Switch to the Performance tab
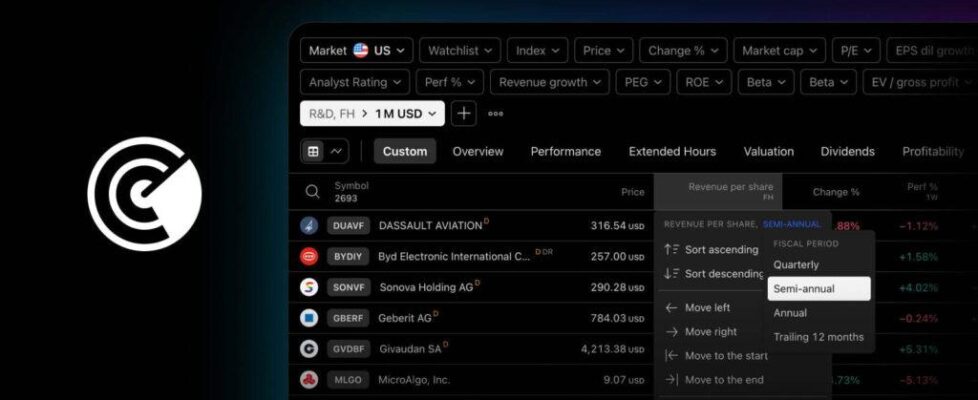The height and width of the screenshot is (400, 978). click(566, 151)
